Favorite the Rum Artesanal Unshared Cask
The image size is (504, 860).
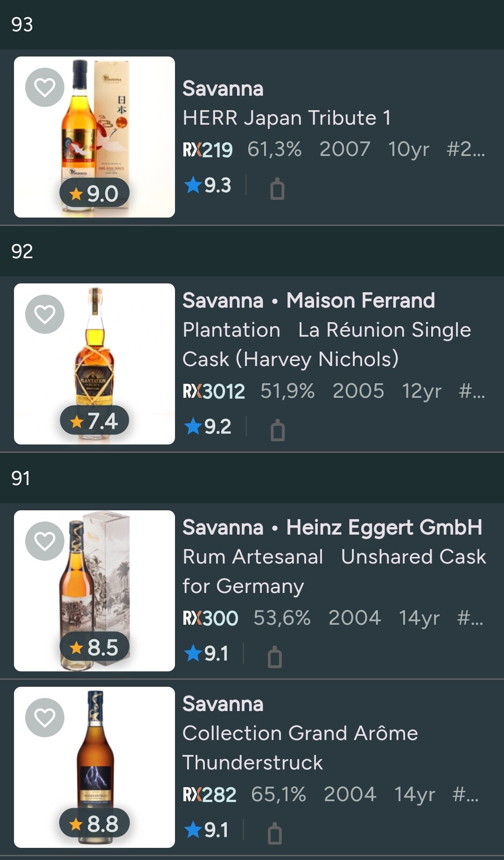[45, 541]
